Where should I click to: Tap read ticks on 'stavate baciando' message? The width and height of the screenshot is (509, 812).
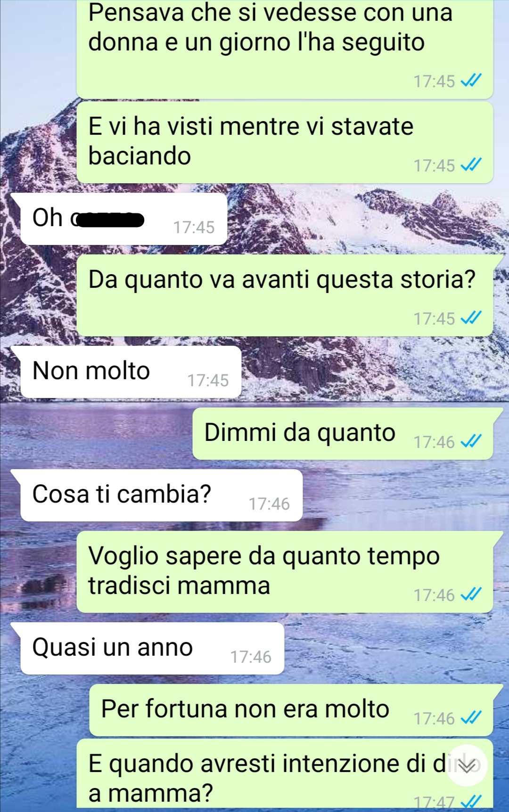point(471,165)
